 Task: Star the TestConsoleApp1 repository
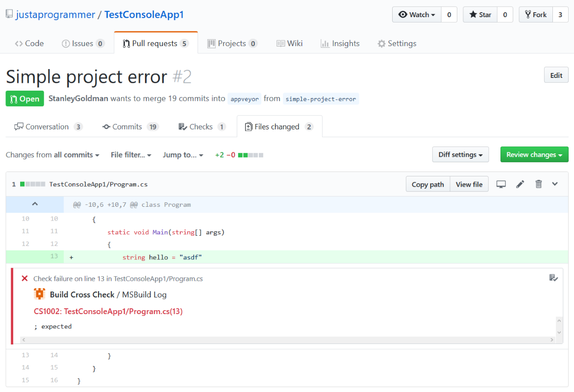click(480, 15)
